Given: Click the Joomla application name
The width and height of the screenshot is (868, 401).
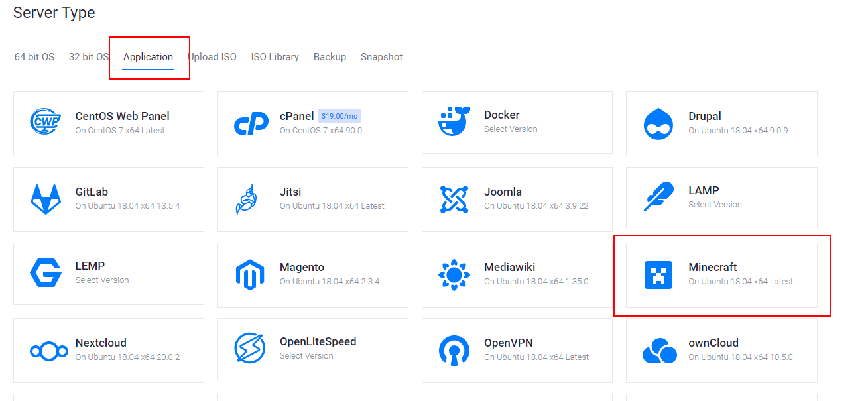Looking at the screenshot, I should (x=503, y=192).
